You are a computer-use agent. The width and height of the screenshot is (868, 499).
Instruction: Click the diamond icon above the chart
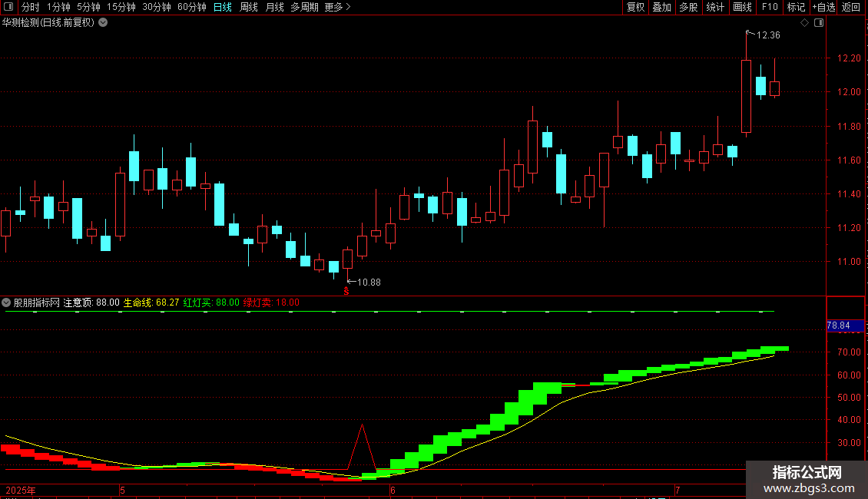(x=805, y=23)
